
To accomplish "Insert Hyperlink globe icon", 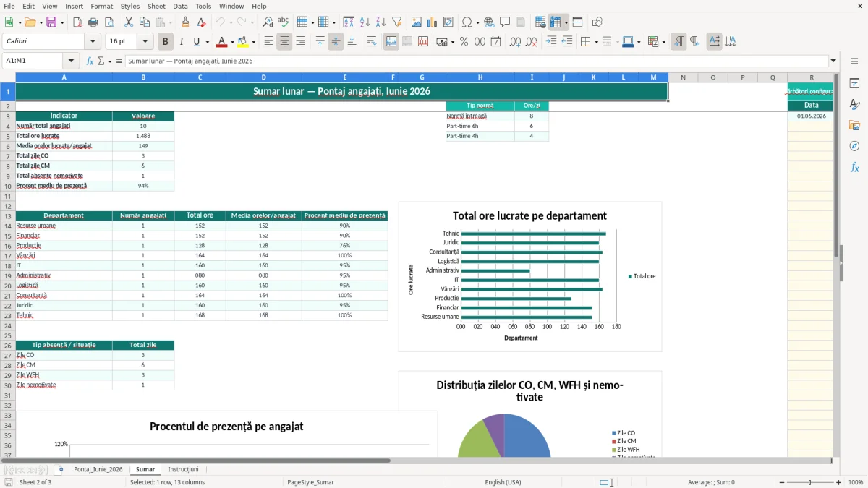I will coord(489,22).
